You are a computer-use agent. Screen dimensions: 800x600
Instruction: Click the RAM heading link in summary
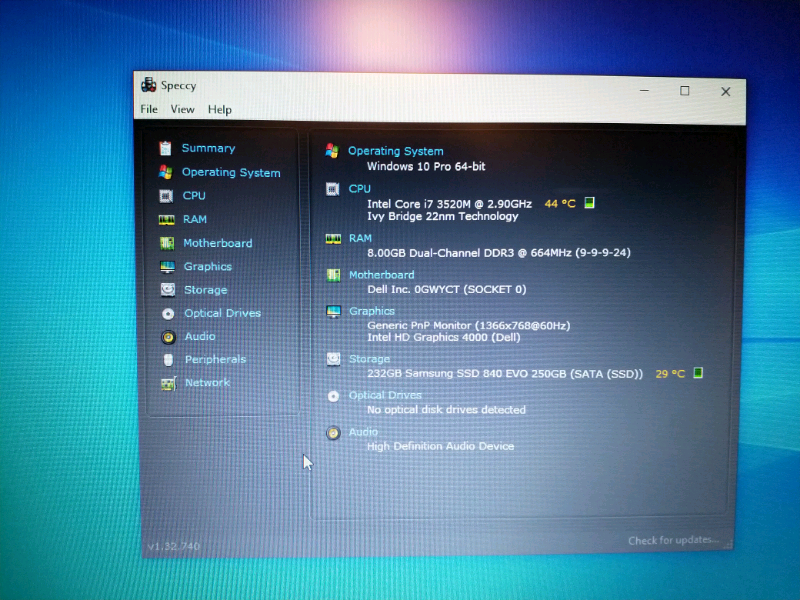(x=360, y=238)
